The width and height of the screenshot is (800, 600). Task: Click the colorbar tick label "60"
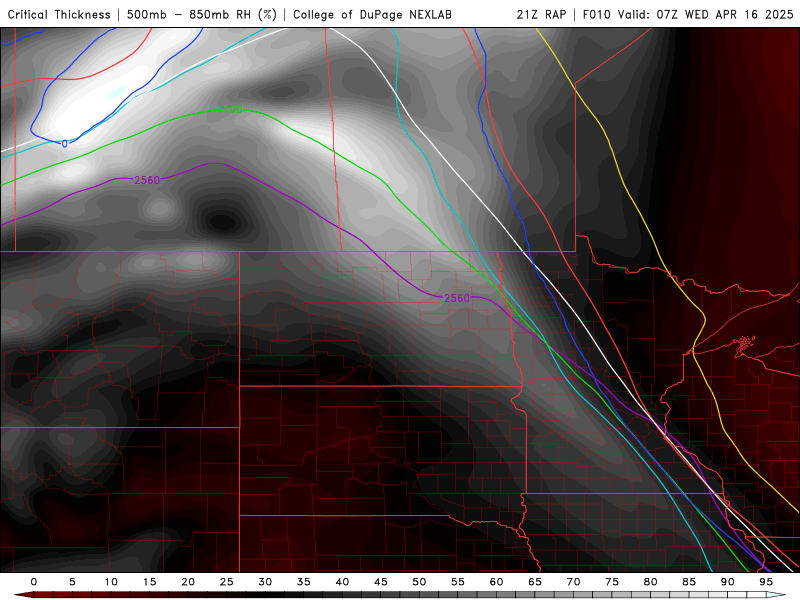pos(496,582)
